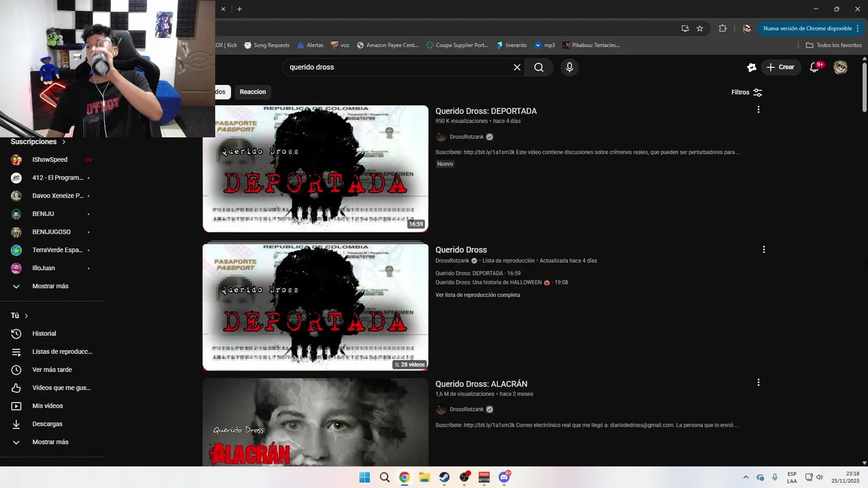Open Todos los favoritos folder
Viewport: 868px width, 488px height.
(x=833, y=45)
